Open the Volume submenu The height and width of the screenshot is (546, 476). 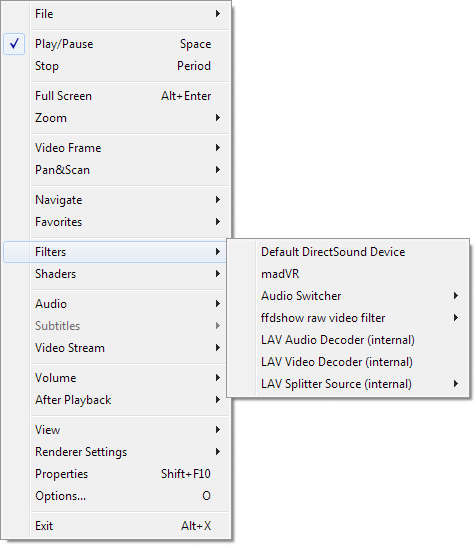(116, 377)
